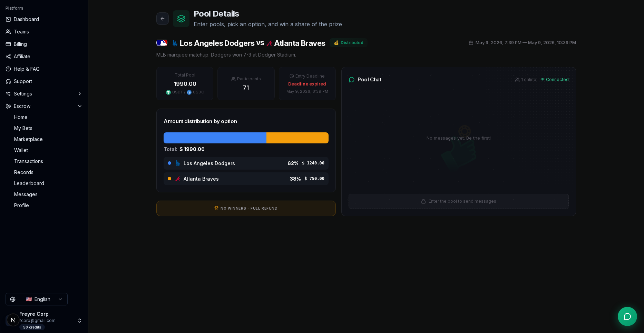Select the Los Angeles Dodgers option row
This screenshot has height=333, width=644.
246,163
